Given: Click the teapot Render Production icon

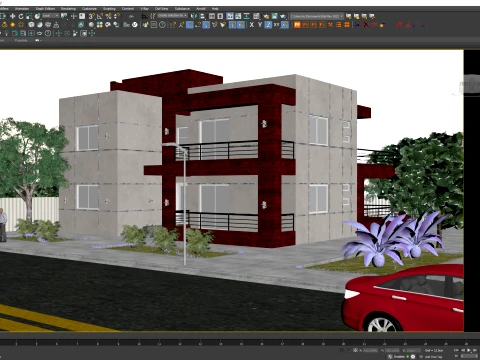Looking at the screenshot, I should pos(283,16).
